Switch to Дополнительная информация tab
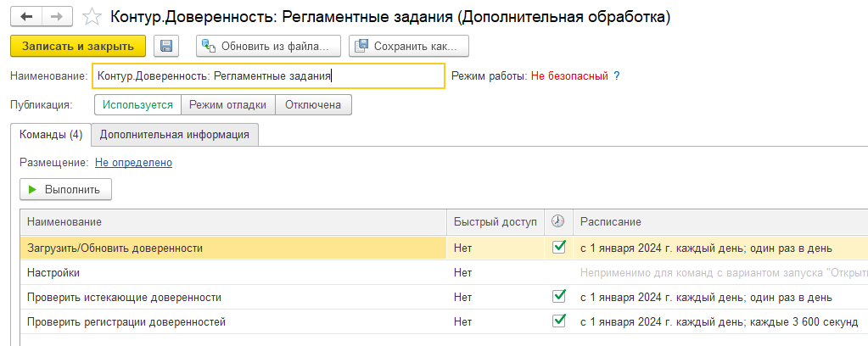 (175, 135)
